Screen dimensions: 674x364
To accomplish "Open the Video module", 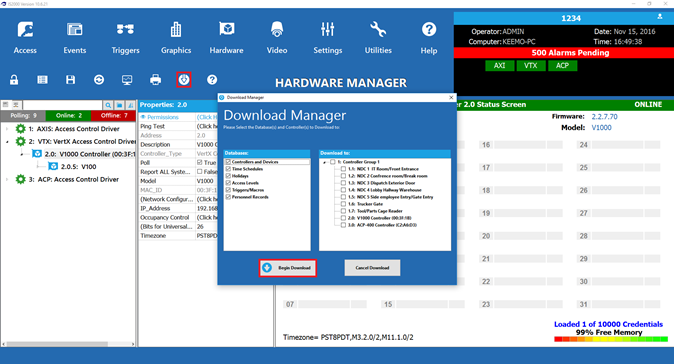I will (x=277, y=38).
